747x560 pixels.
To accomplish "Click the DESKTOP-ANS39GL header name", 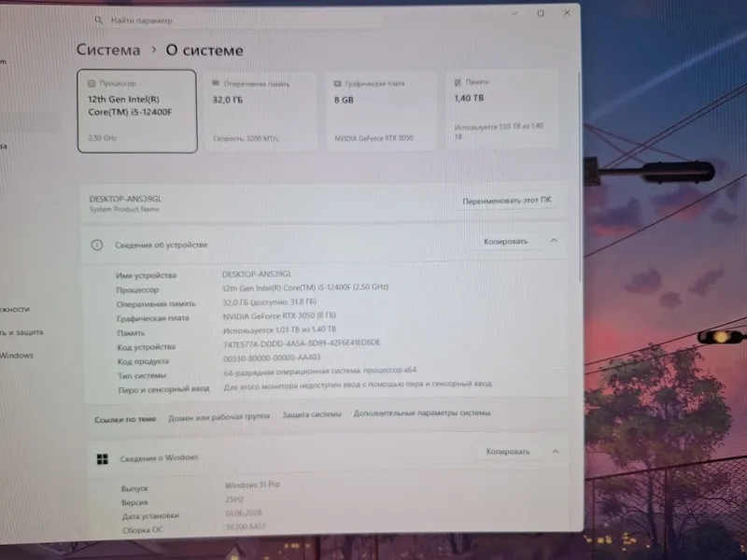I will [125, 199].
